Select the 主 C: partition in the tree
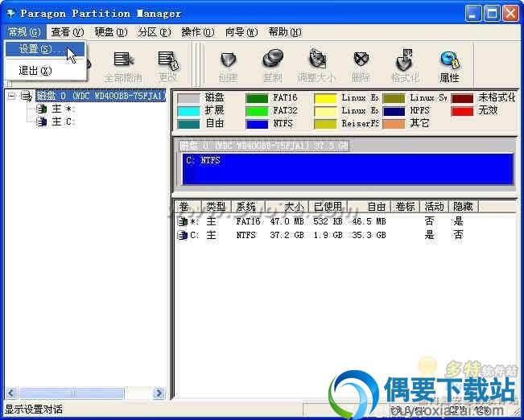 (63, 121)
